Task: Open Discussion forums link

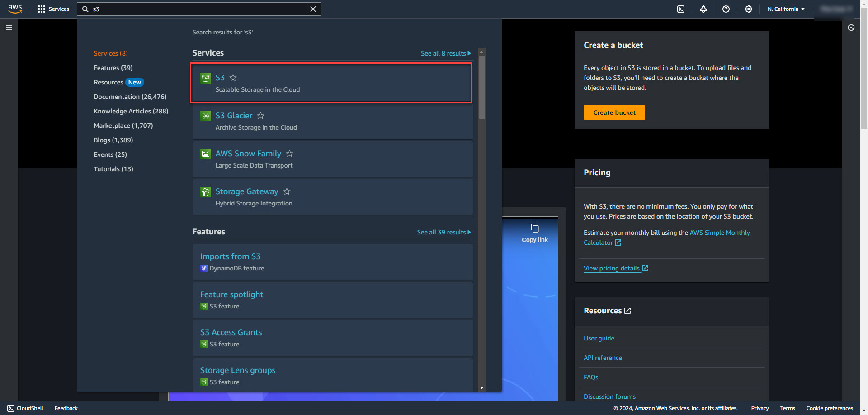Action: tap(609, 396)
